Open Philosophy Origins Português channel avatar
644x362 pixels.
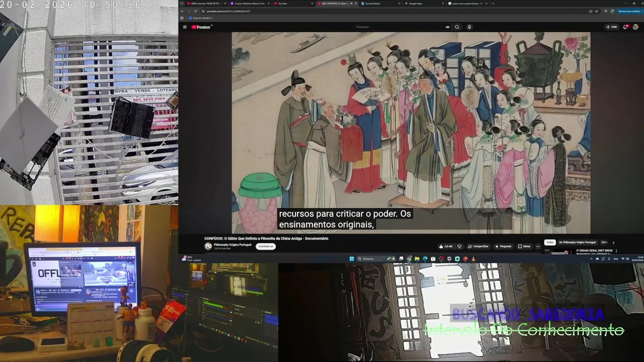click(x=208, y=246)
